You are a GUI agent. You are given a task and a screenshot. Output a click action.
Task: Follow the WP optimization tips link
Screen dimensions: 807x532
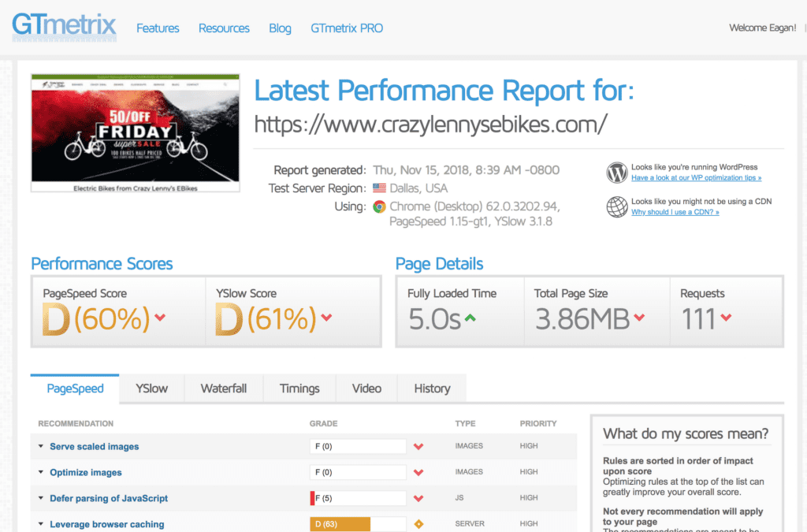pos(697,178)
